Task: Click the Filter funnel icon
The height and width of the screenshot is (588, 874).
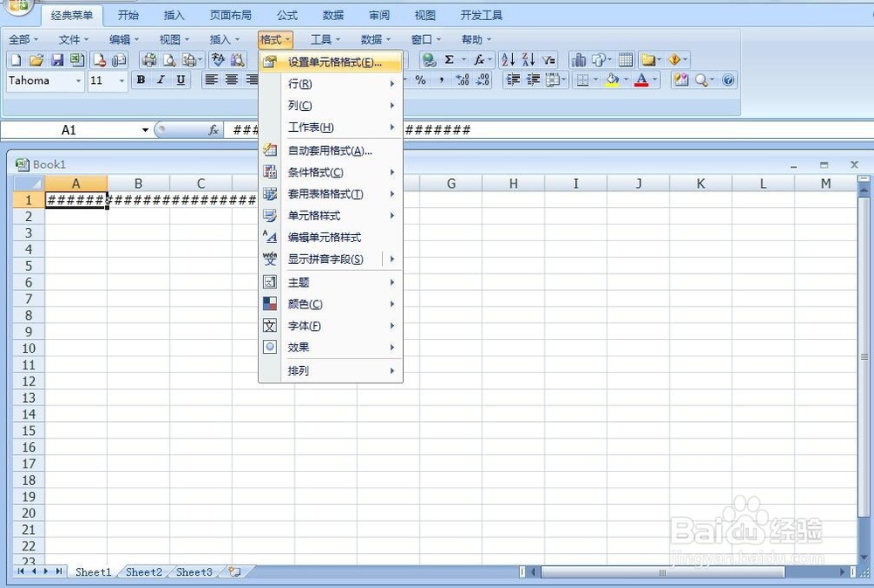Action: point(549,59)
